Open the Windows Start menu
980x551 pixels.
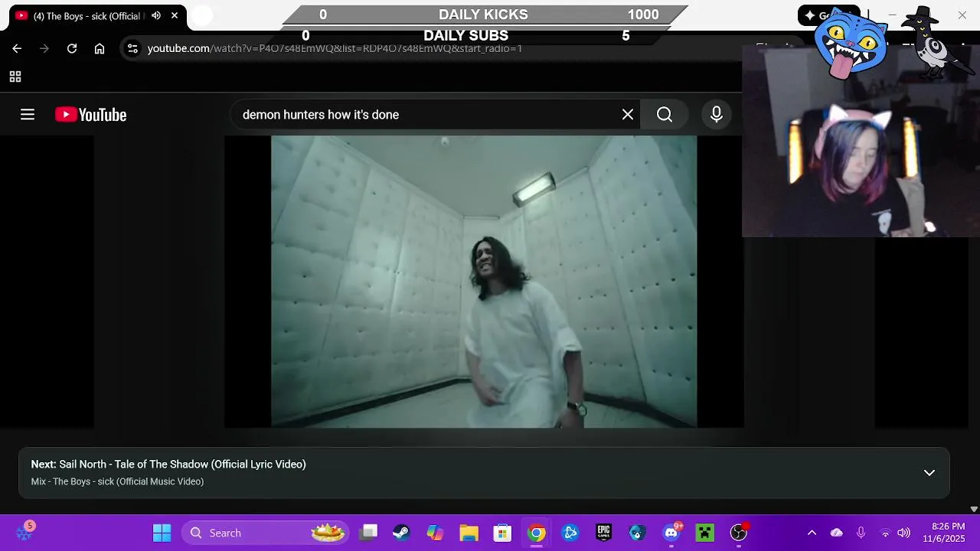coord(162,533)
